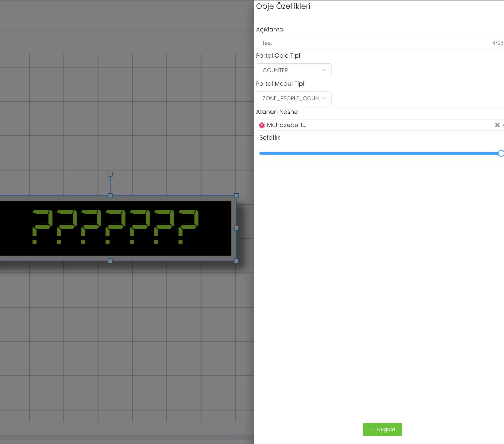Click the top-right corner resize handle
This screenshot has height=444, width=504.
tap(236, 196)
